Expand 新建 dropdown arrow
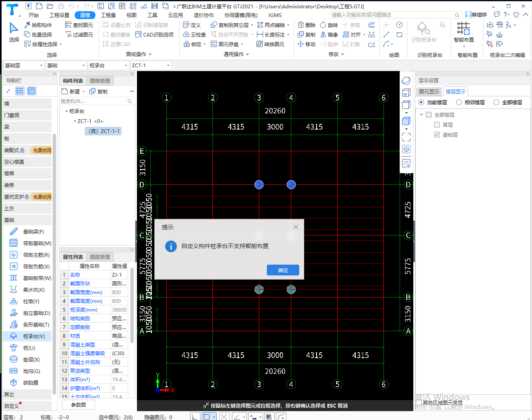 pos(83,91)
